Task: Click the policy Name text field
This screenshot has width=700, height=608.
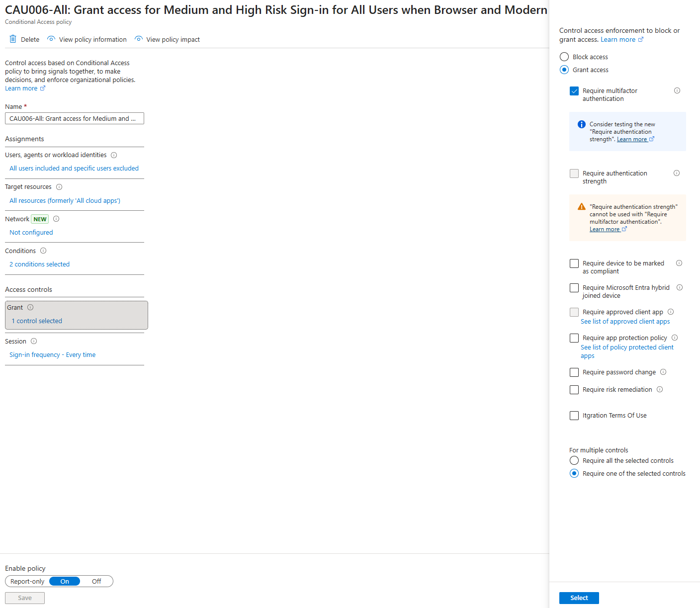Action: tap(75, 118)
